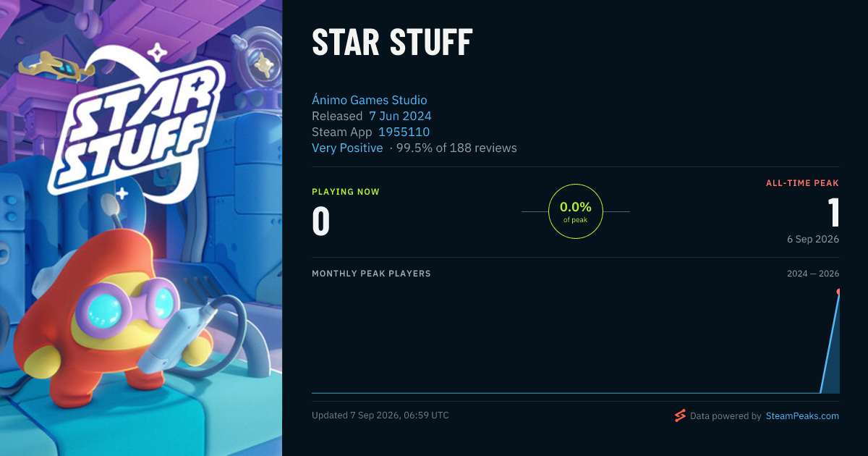The height and width of the screenshot is (456, 868).
Task: Click the All-Time Peak value 1
Action: [833, 213]
